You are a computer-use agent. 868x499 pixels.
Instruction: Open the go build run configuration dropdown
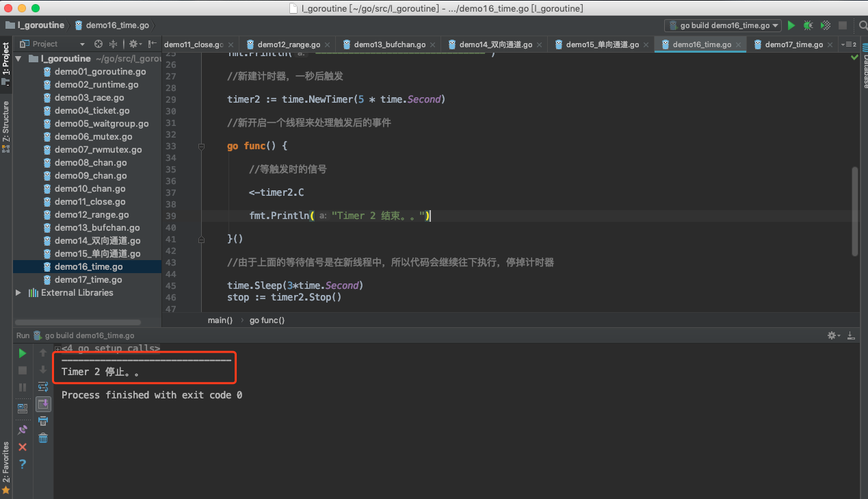(x=723, y=25)
